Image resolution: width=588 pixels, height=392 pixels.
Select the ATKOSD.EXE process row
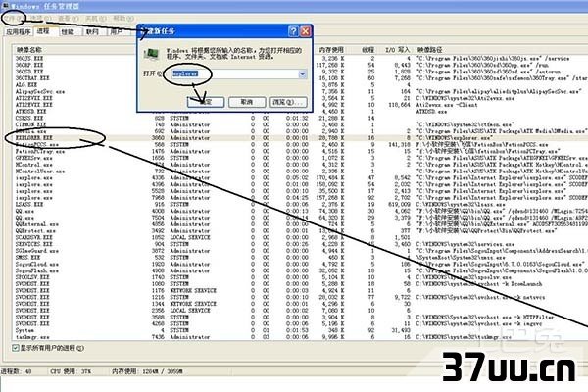(x=30, y=112)
